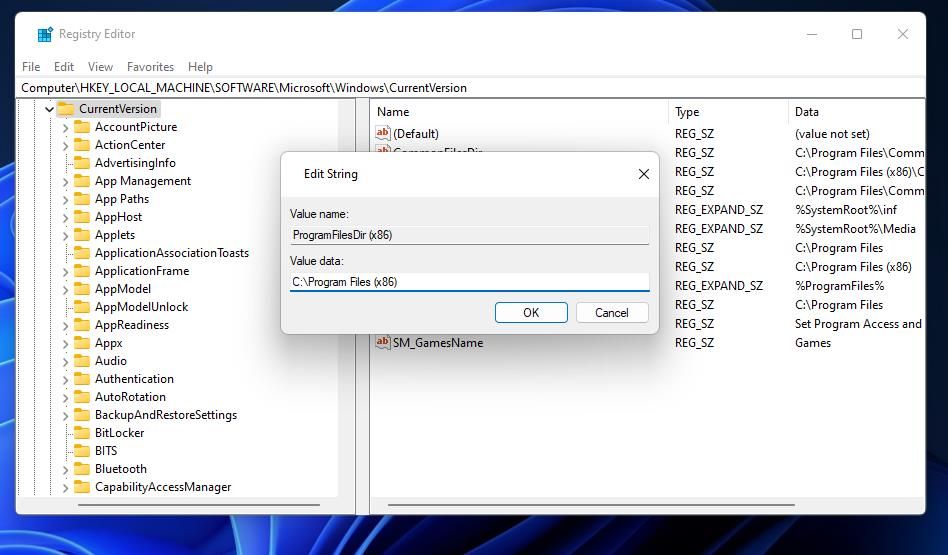Select the CapabilityAccessManager key
This screenshot has width=948, height=555.
point(163,487)
